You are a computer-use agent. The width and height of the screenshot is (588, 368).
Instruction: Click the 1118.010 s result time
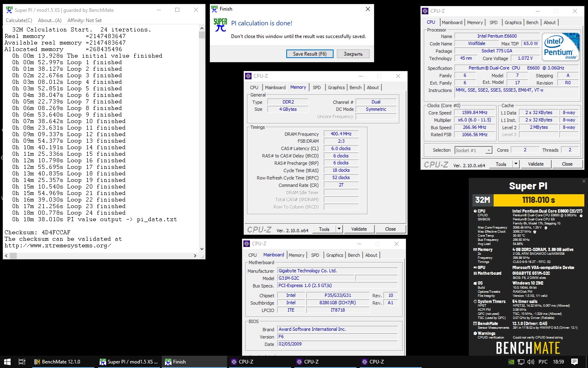(x=539, y=200)
